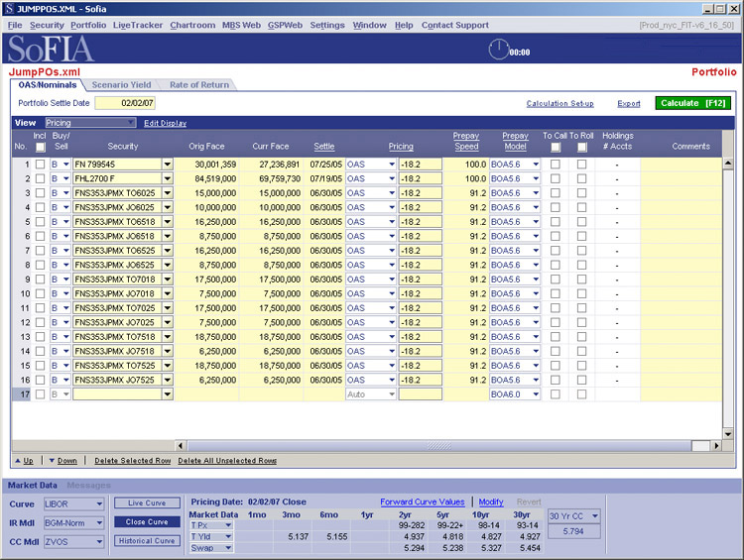
Task: Open the Forward Curve Values link
Action: pos(422,503)
